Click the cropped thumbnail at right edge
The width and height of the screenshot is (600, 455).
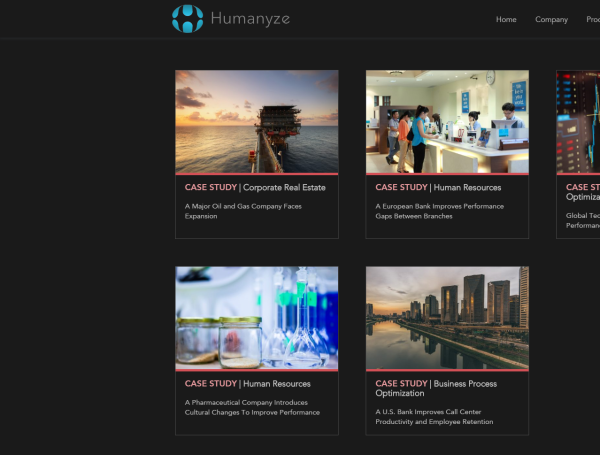[579, 121]
